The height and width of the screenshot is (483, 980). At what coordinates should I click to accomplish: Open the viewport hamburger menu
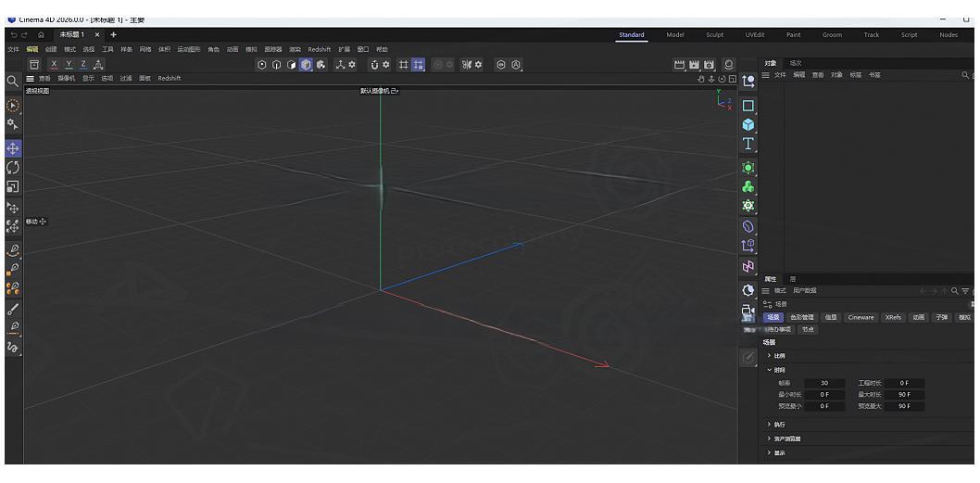[x=30, y=79]
